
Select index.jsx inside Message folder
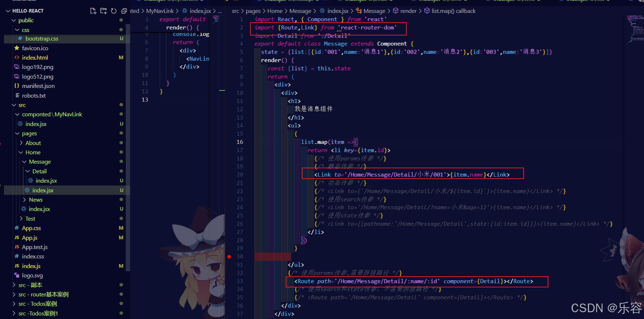[43, 190]
